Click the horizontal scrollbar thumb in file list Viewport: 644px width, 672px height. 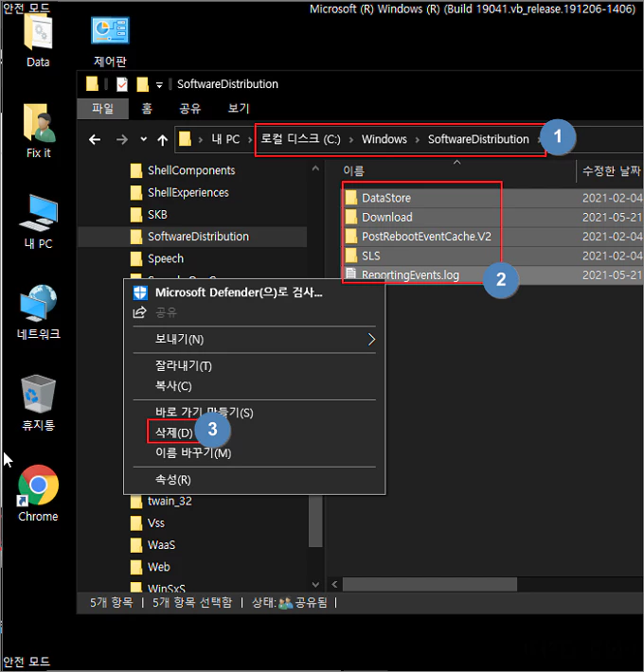430,584
